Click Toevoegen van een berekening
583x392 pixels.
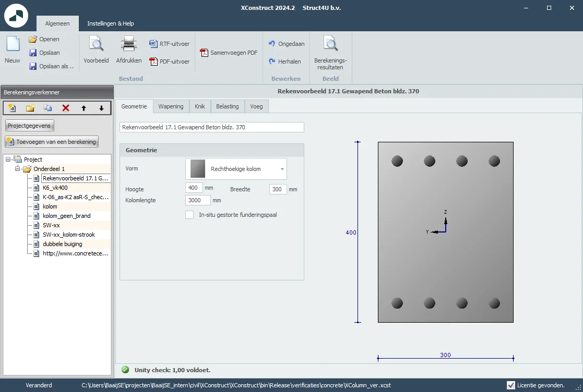pos(52,141)
